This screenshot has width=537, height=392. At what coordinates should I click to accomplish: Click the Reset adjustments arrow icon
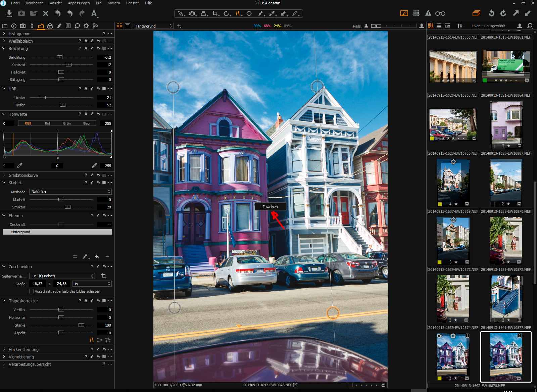[x=58, y=13]
